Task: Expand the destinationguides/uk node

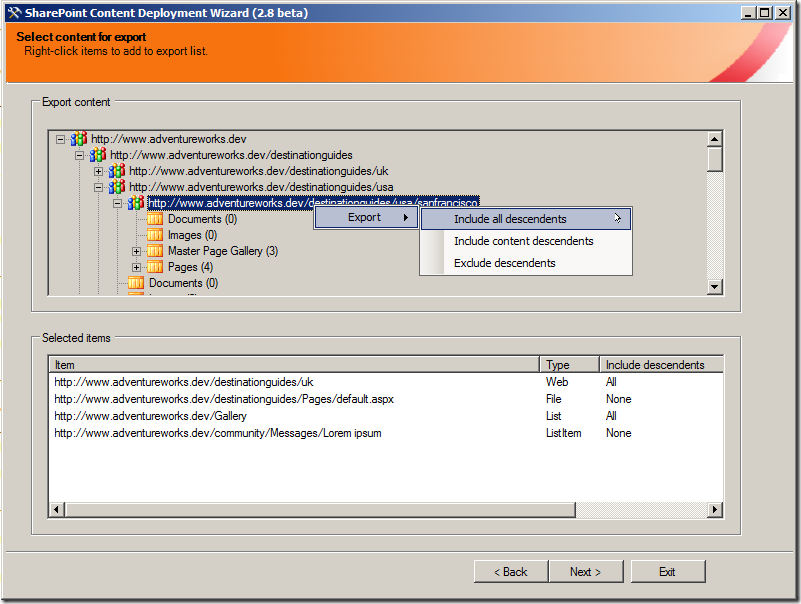Action: pyautogui.click(x=99, y=171)
